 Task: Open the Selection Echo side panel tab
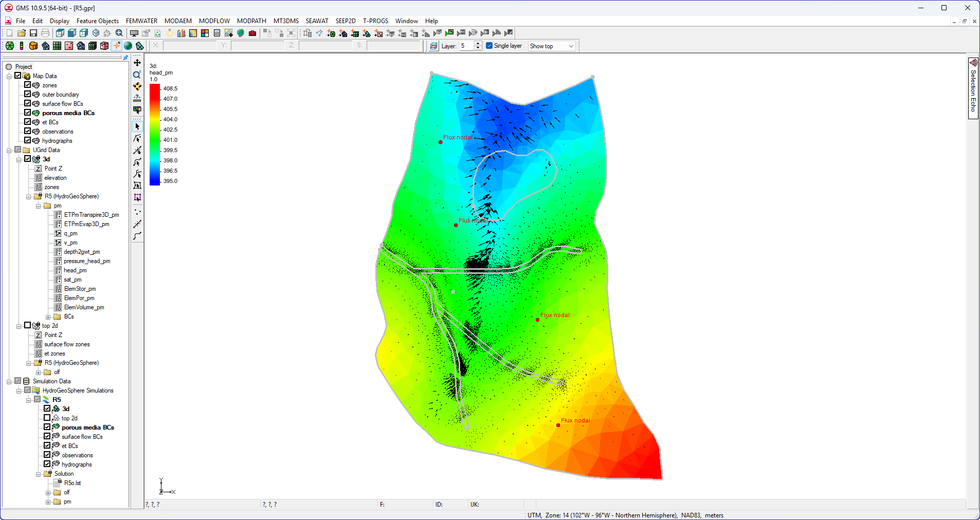[973, 88]
